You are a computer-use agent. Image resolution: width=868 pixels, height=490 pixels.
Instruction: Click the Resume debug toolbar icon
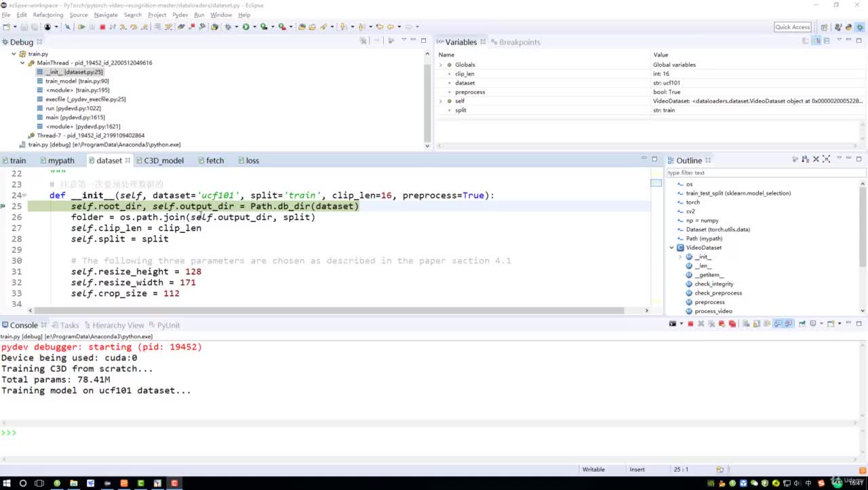click(x=81, y=27)
